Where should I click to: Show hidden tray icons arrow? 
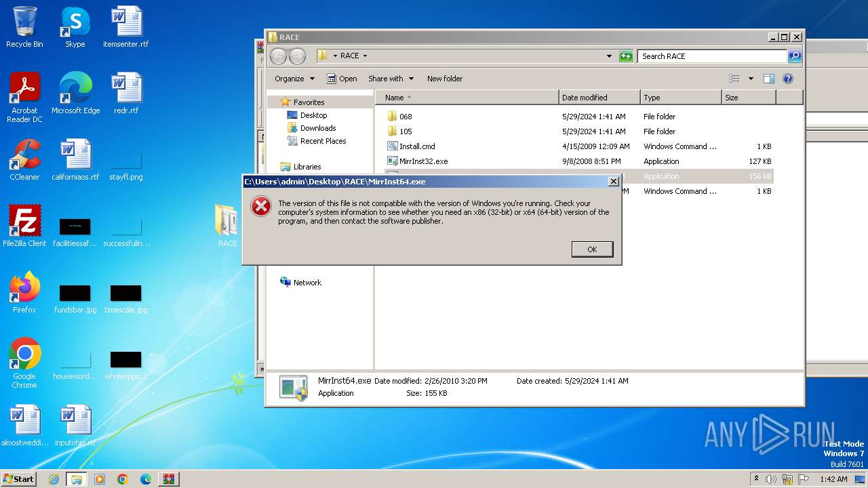click(x=756, y=479)
